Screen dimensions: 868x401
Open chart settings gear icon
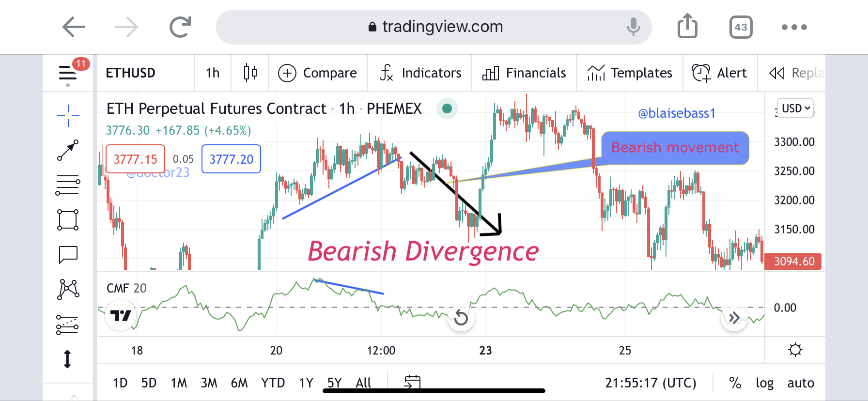pos(795,350)
